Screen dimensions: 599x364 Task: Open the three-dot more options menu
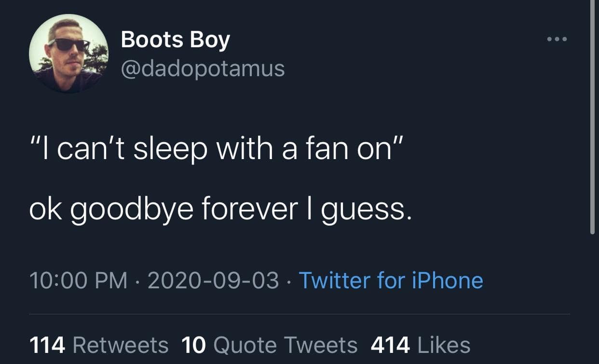tap(558, 39)
